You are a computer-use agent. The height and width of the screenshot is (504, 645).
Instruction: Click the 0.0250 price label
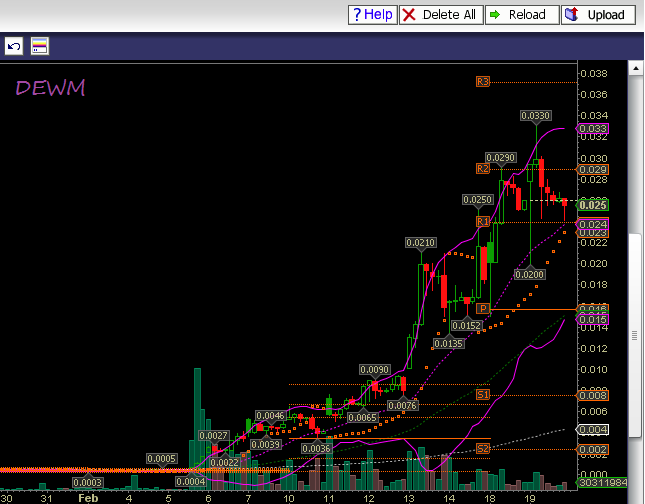pyautogui.click(x=478, y=200)
